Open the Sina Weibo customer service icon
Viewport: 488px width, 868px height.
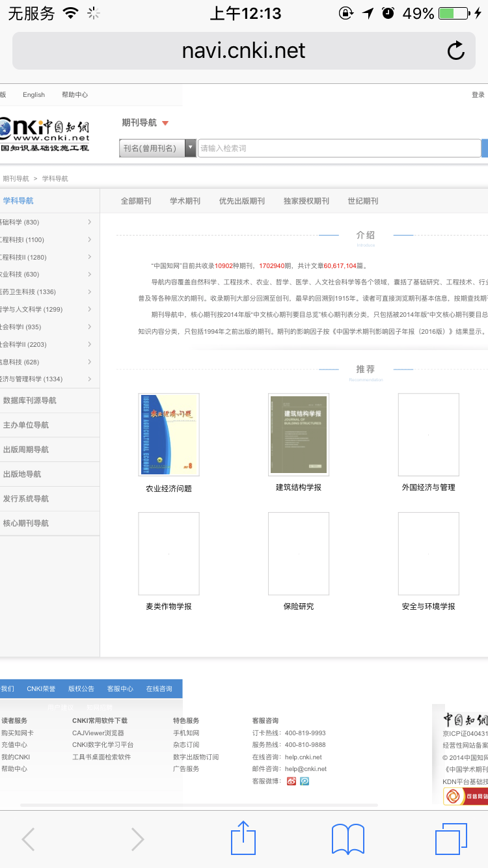pyautogui.click(x=291, y=781)
